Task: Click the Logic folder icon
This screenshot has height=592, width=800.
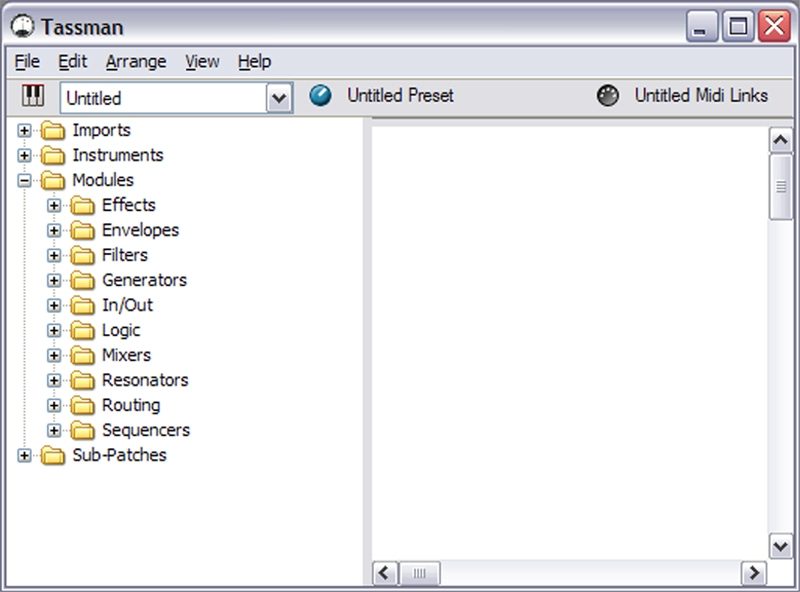Action: [83, 331]
